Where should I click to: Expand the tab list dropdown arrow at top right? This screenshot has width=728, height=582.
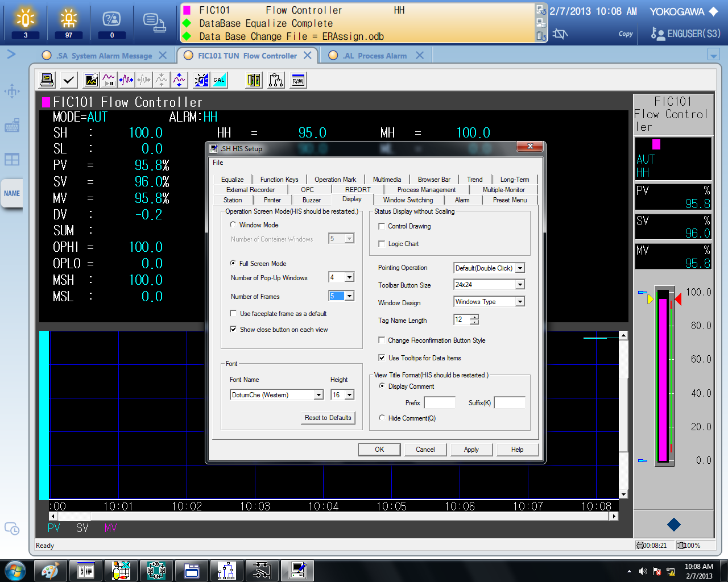(714, 55)
